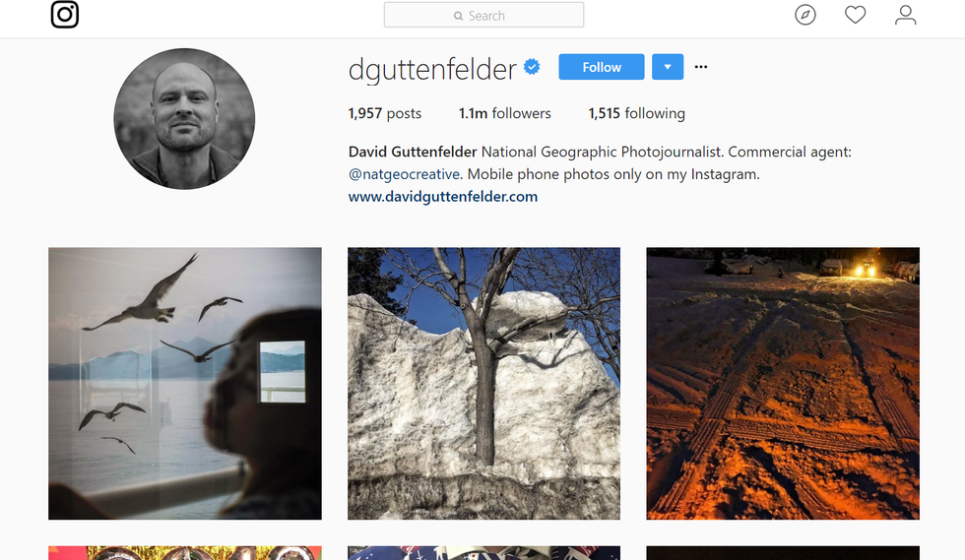
Task: Go to your profile via person icon
Action: pos(905,15)
